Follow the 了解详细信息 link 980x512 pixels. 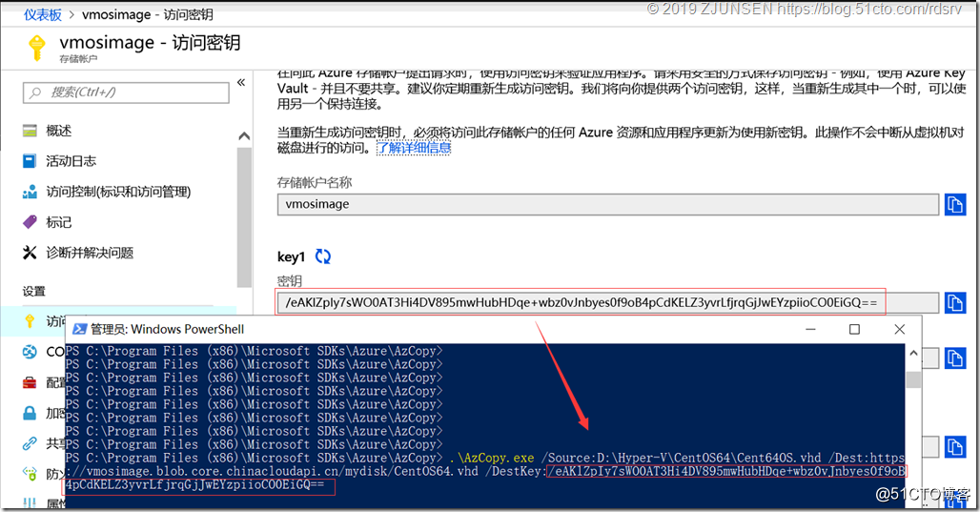click(x=414, y=148)
